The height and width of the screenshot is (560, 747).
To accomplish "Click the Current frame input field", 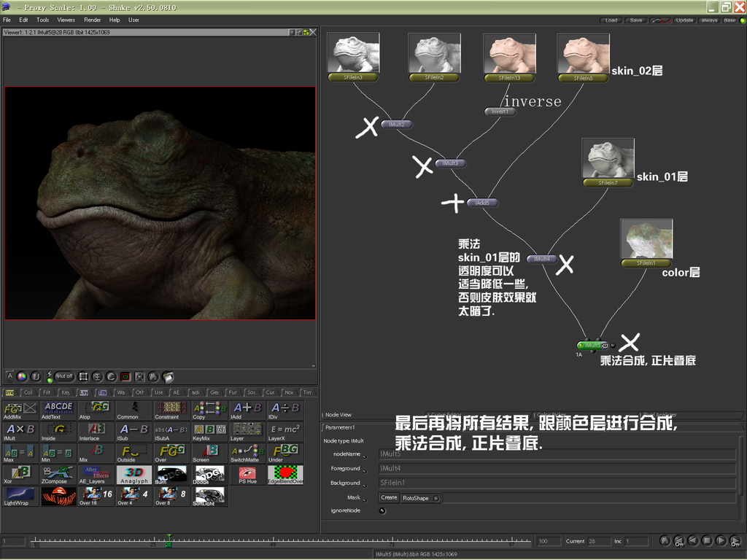I will 599,542.
